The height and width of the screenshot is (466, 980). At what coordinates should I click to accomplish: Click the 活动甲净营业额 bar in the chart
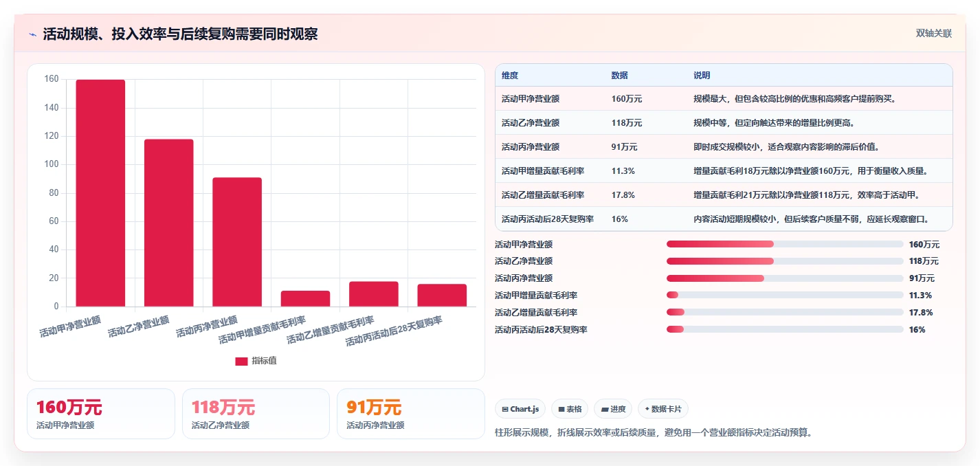coord(100,193)
